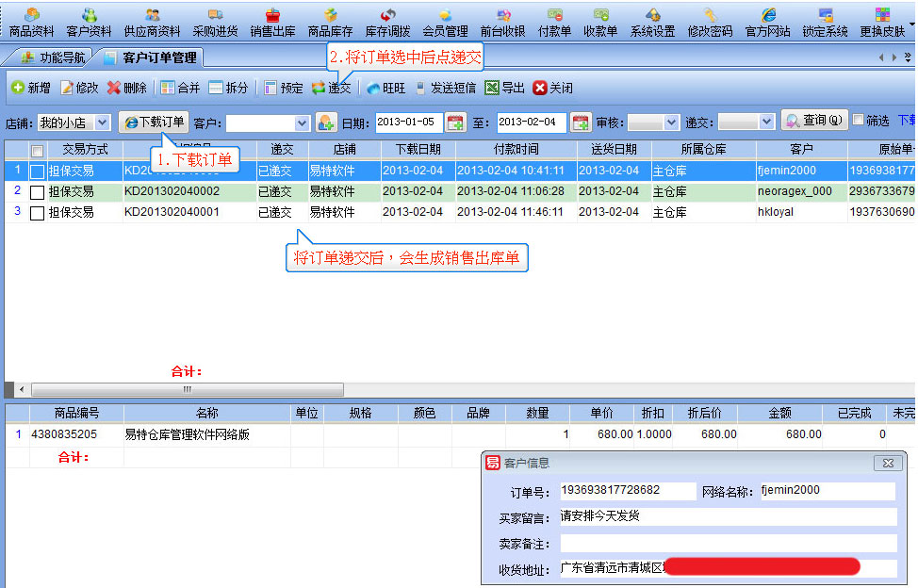Enable the 筛选 checkbox
The image size is (918, 588).
coord(858,121)
